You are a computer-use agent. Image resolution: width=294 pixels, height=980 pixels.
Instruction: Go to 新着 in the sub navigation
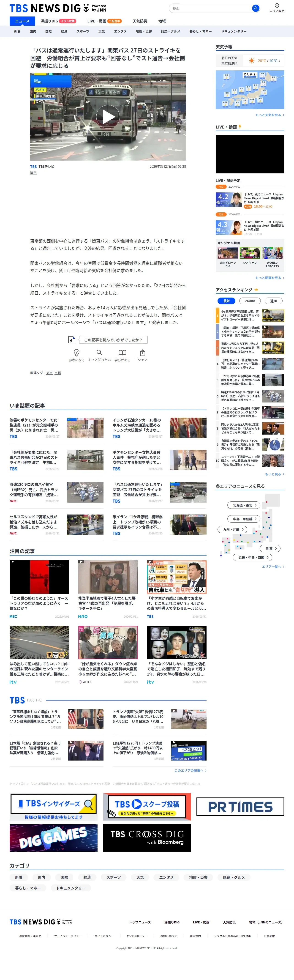17,31
